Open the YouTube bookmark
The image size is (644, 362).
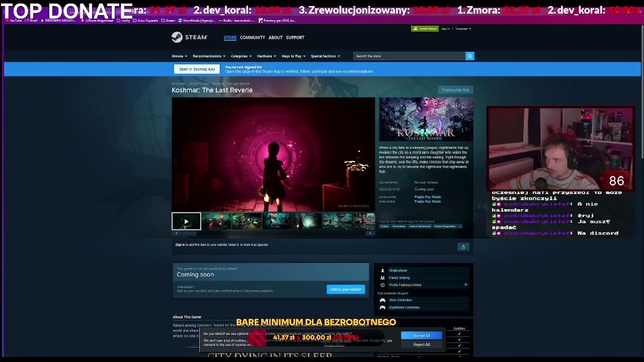[14, 21]
